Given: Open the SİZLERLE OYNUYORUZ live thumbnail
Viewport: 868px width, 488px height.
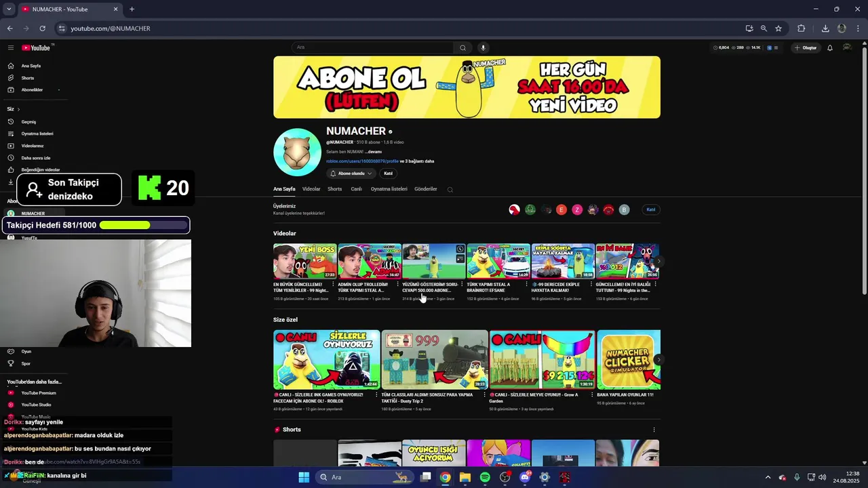Looking at the screenshot, I should (326, 360).
